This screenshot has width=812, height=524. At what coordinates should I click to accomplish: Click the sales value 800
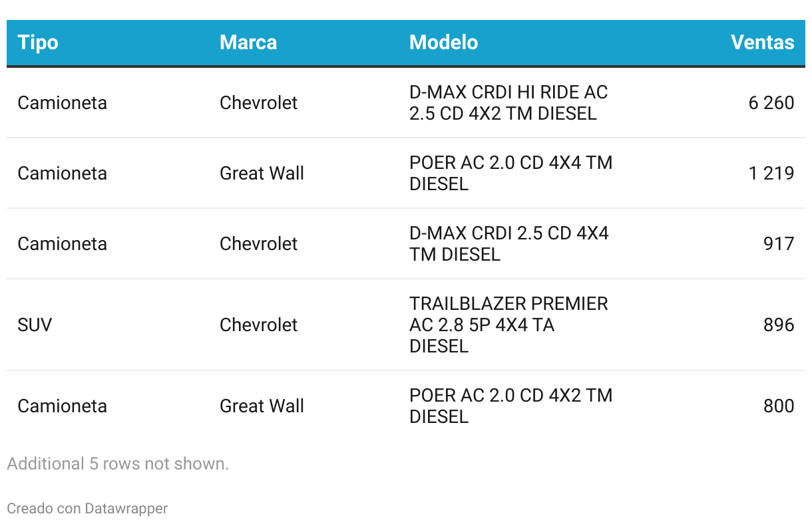(x=779, y=406)
